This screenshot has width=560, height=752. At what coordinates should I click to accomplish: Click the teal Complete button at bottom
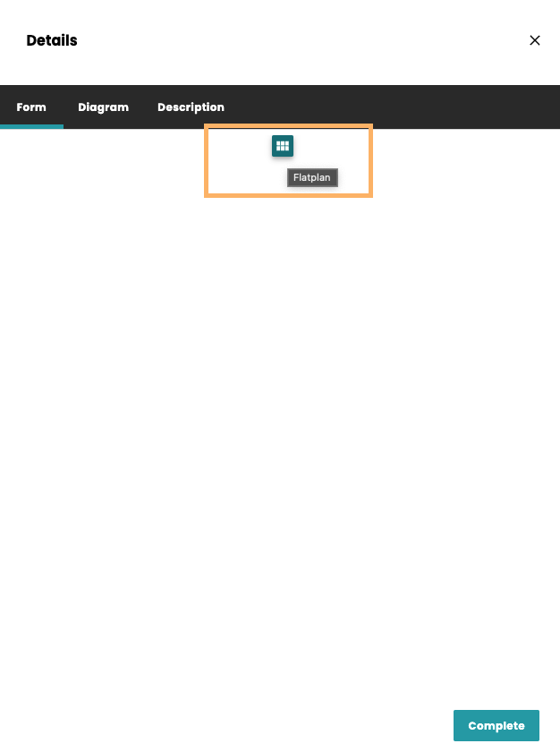tap(496, 725)
